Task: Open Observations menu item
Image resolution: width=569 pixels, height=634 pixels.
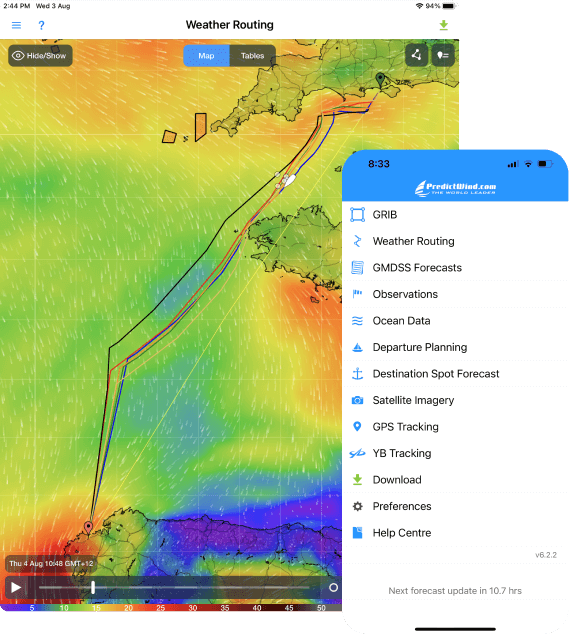Action: click(455, 294)
